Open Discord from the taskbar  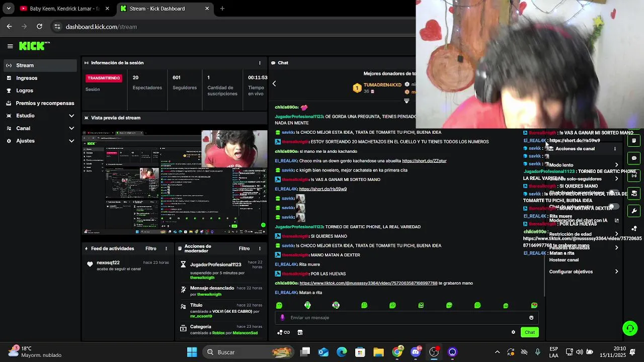point(416,352)
